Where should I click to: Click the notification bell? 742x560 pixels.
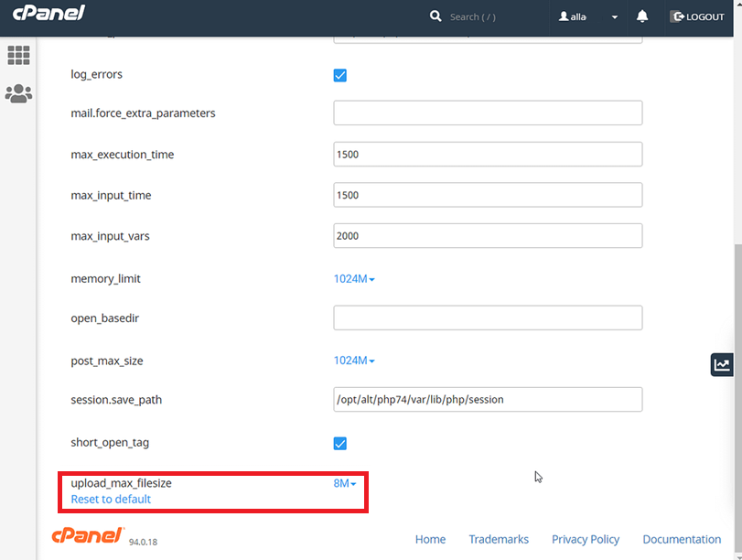click(641, 16)
